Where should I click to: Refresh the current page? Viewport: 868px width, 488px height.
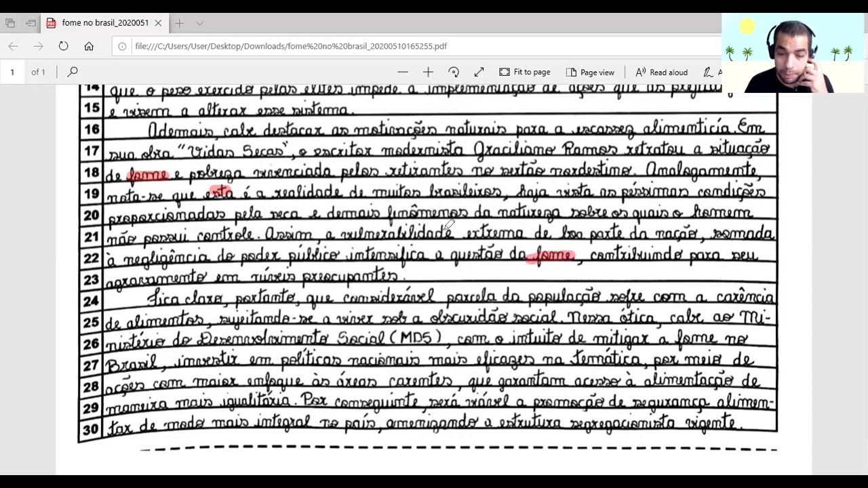63,46
